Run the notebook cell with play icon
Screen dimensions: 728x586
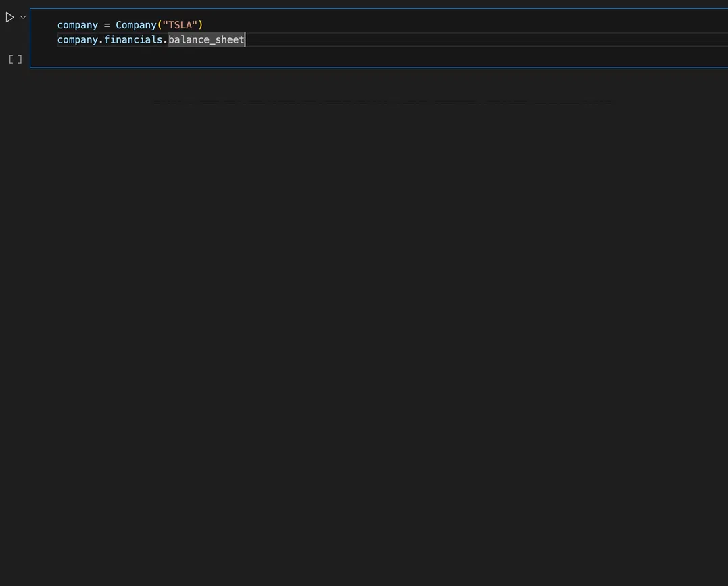[x=9, y=18]
